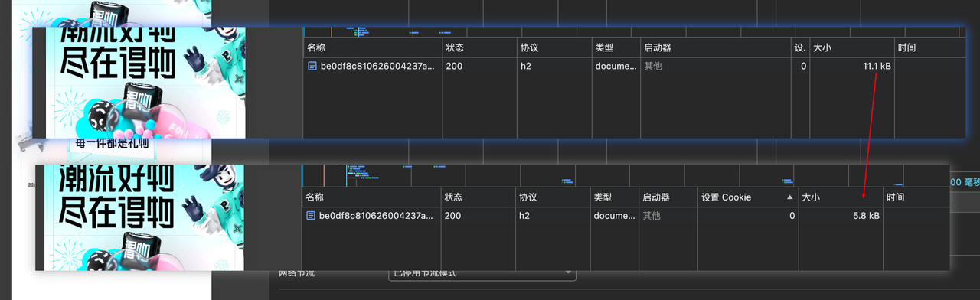Click the sort arrow in 设置 Cookie header
The width and height of the screenshot is (980, 300).
tap(790, 197)
